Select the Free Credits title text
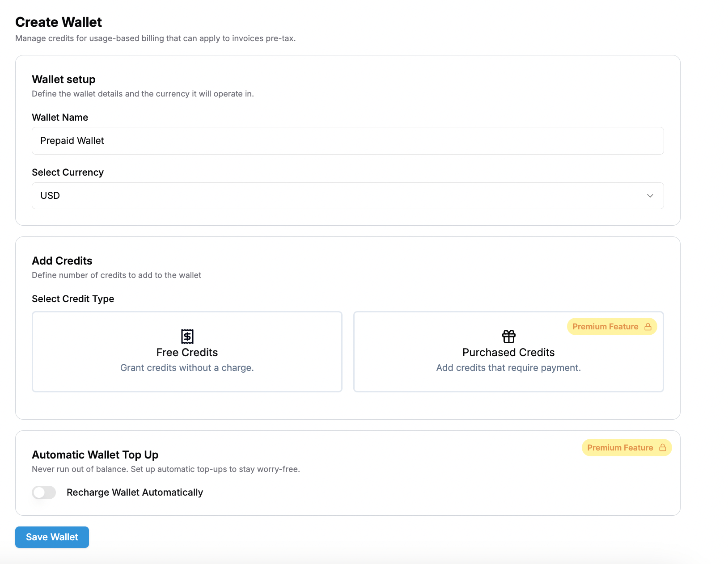 pos(187,353)
